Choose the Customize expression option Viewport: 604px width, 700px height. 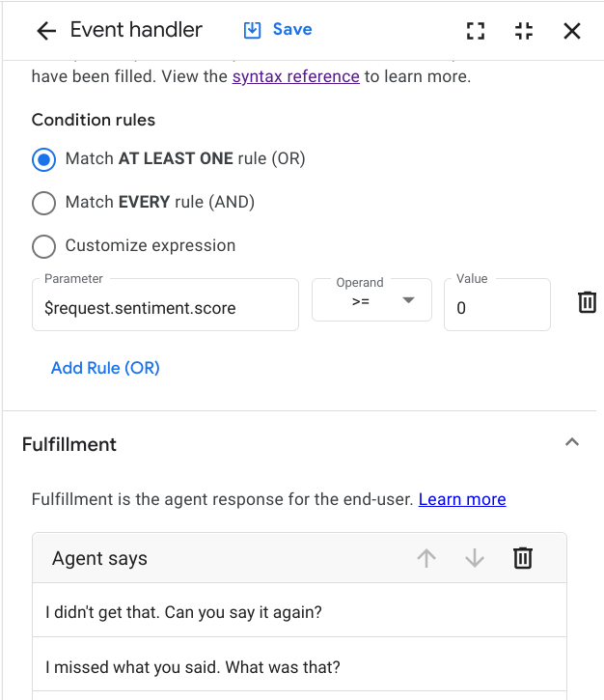tap(44, 246)
